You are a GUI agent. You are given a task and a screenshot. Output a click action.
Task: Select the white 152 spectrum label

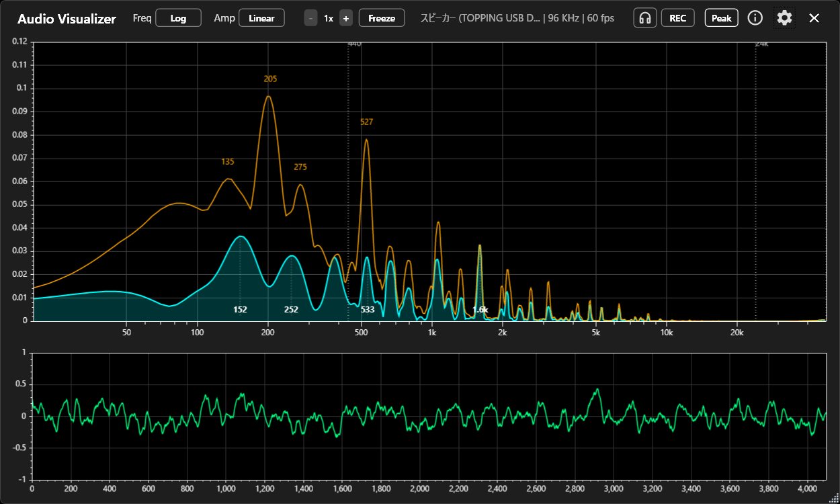tap(240, 309)
